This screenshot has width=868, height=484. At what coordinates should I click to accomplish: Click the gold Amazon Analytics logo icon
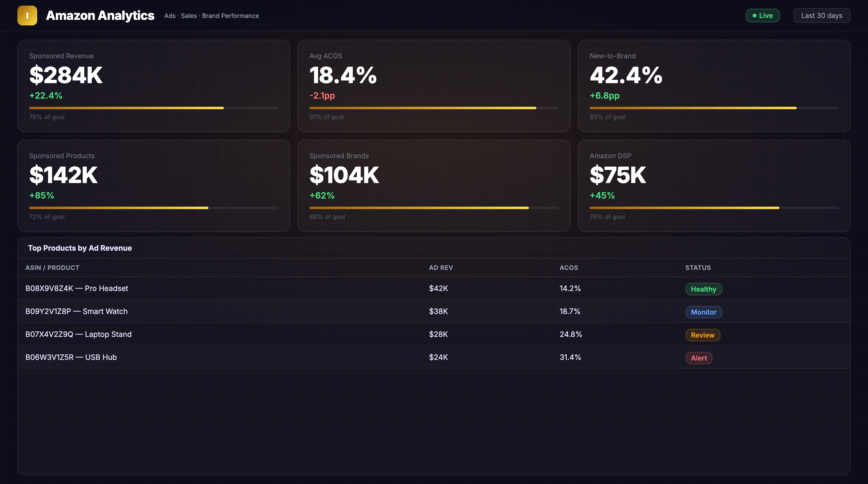pos(27,16)
